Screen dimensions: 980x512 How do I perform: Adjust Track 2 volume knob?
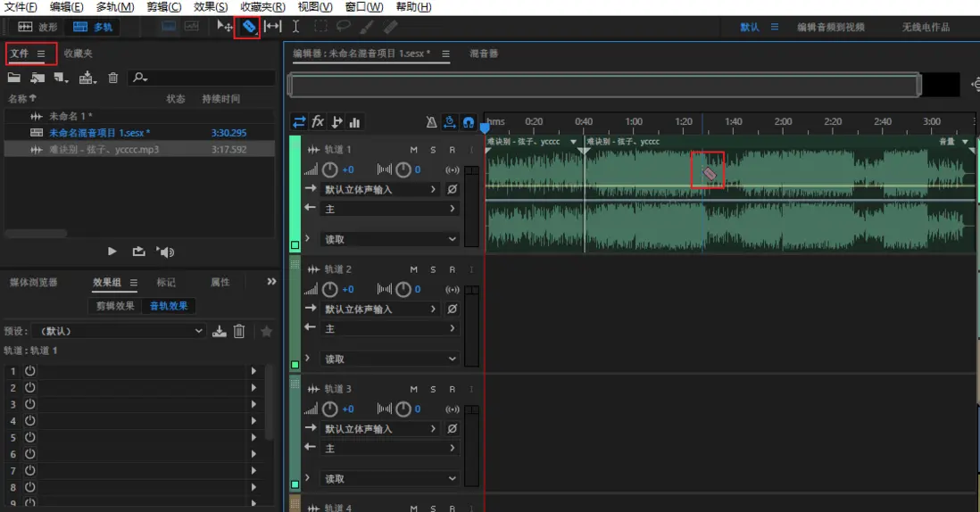(x=330, y=289)
